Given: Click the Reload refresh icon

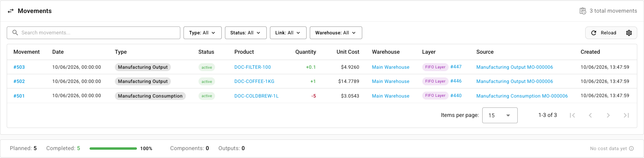Looking at the screenshot, I should [x=593, y=33].
